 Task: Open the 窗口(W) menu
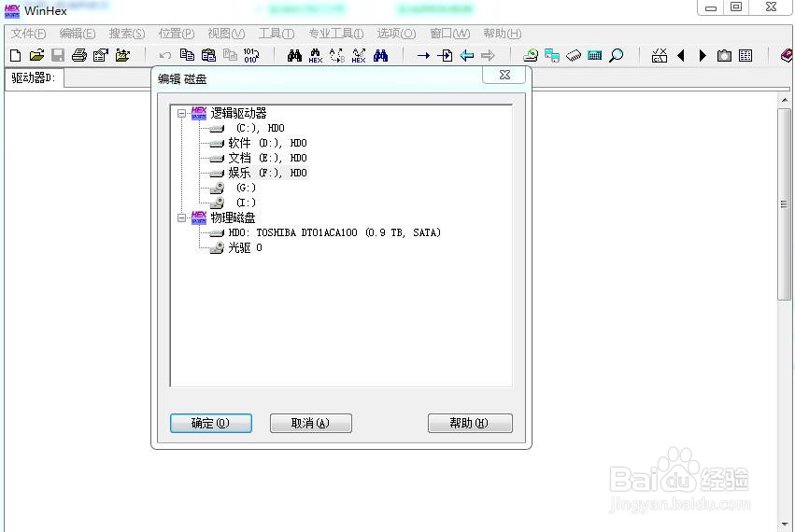[x=449, y=34]
